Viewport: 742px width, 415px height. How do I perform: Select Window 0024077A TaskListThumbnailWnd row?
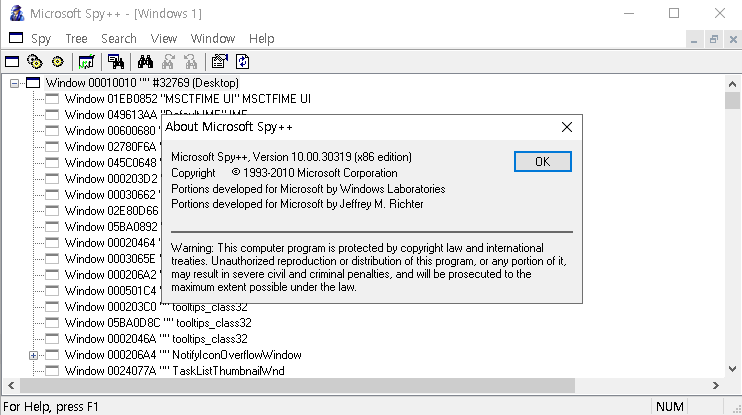pyautogui.click(x=175, y=371)
